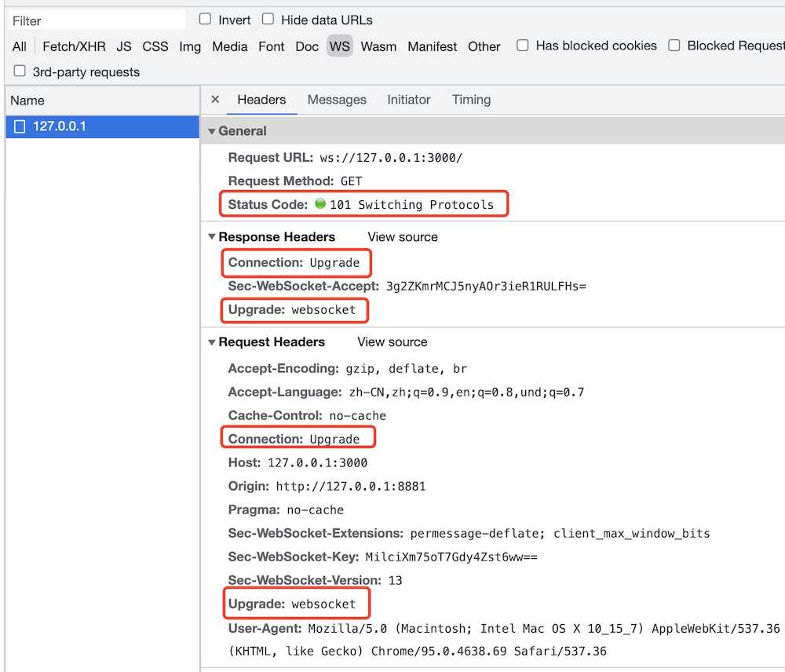Filter requests by WS type
785x672 pixels.
340,46
